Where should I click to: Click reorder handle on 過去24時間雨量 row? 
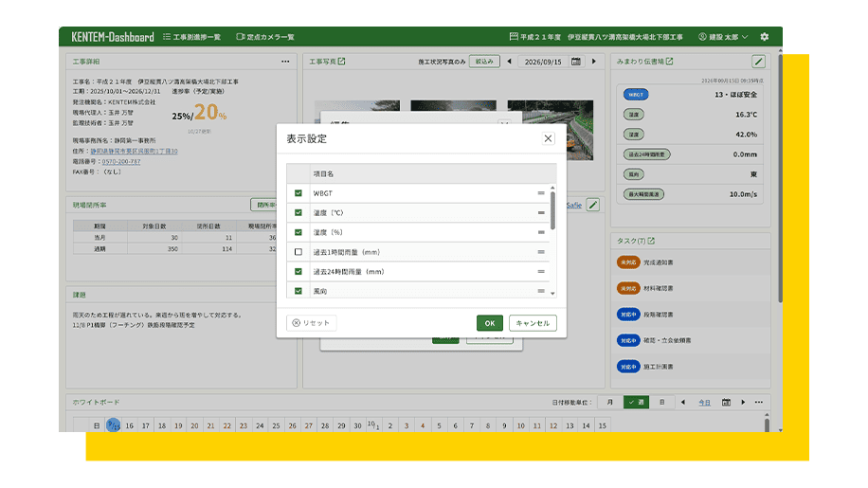tap(541, 272)
